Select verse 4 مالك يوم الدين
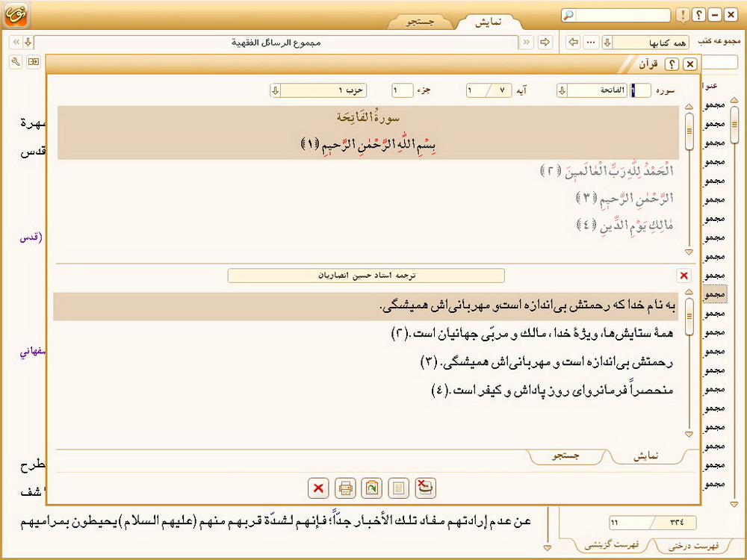This screenshot has width=747, height=560. (624, 224)
